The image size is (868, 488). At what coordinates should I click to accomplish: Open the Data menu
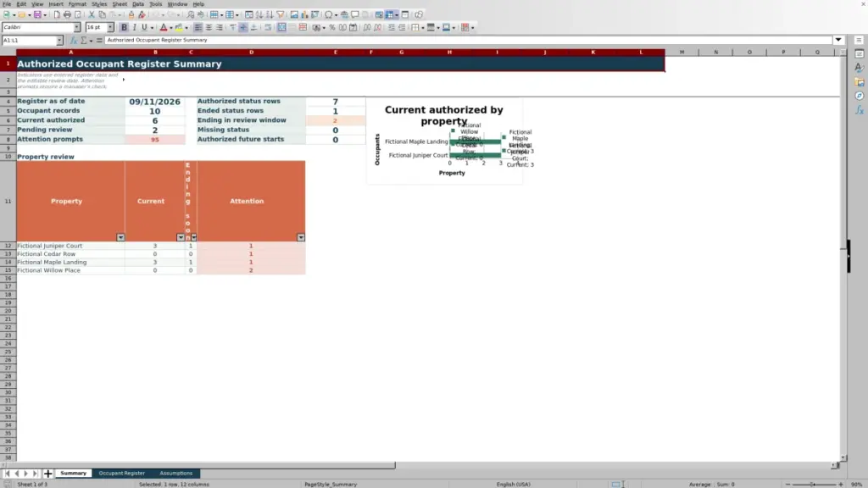click(138, 4)
